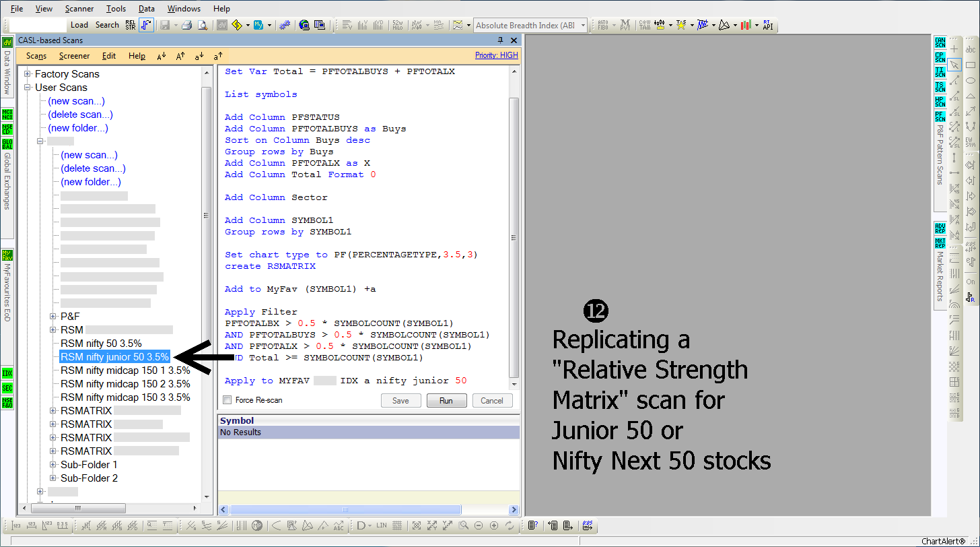Click the CP SCN scan icon

tap(940, 57)
